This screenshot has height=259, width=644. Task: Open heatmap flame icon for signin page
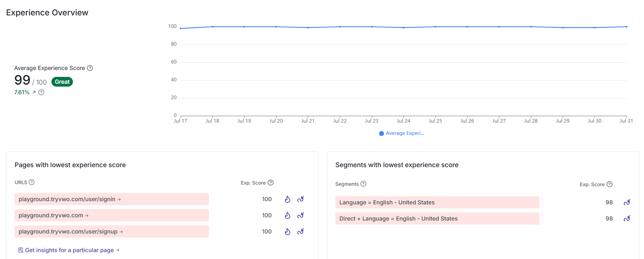(288, 199)
